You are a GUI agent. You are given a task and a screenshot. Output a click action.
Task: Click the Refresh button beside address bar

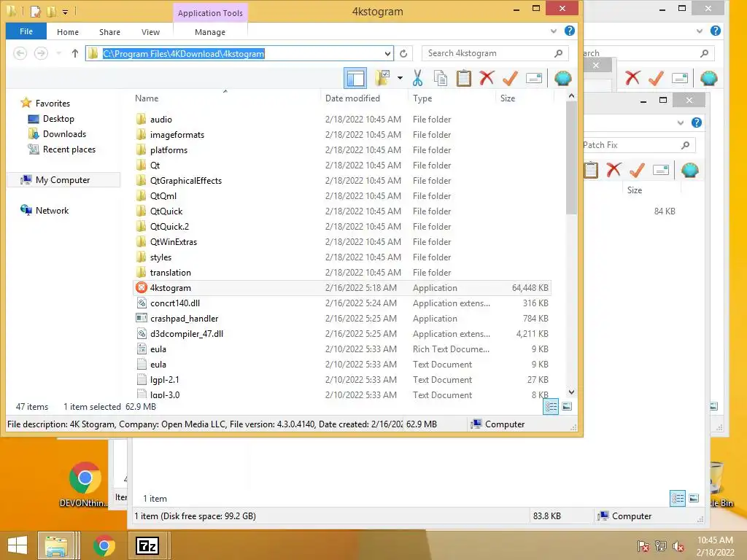403,53
